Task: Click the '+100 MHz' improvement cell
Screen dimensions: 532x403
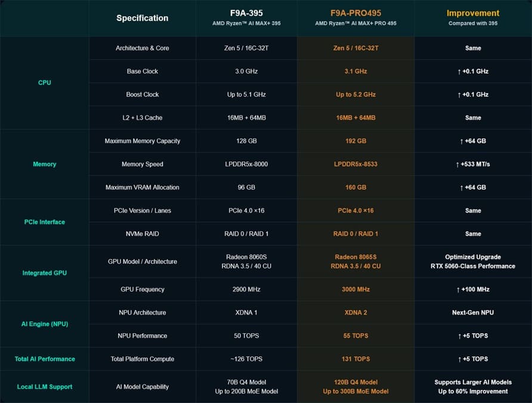Action: click(472, 289)
